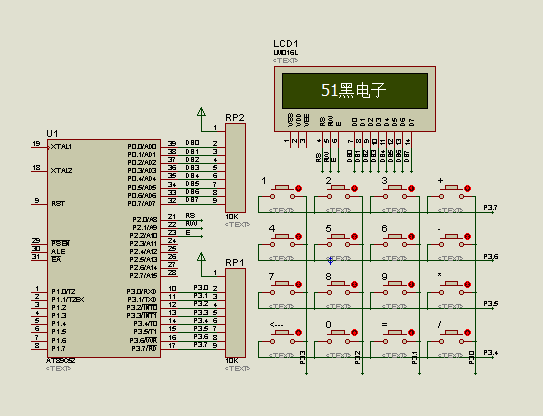Select the RP2 resistor pack body
Image resolution: width=543 pixels, height=416 pixels.
pos(235,168)
